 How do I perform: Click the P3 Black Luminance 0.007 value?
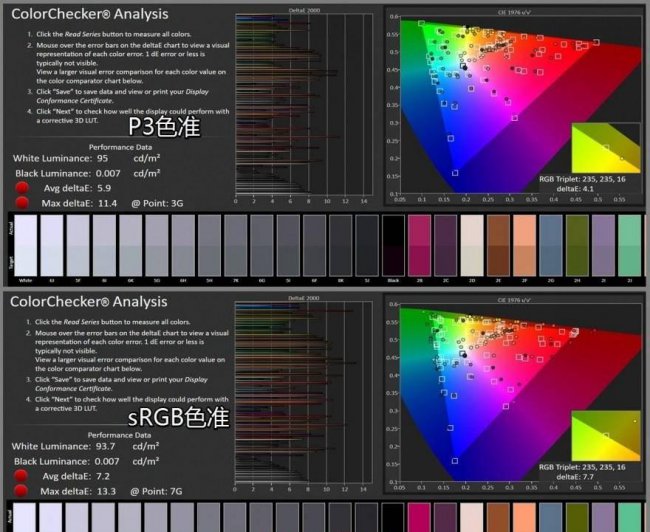[x=108, y=173]
